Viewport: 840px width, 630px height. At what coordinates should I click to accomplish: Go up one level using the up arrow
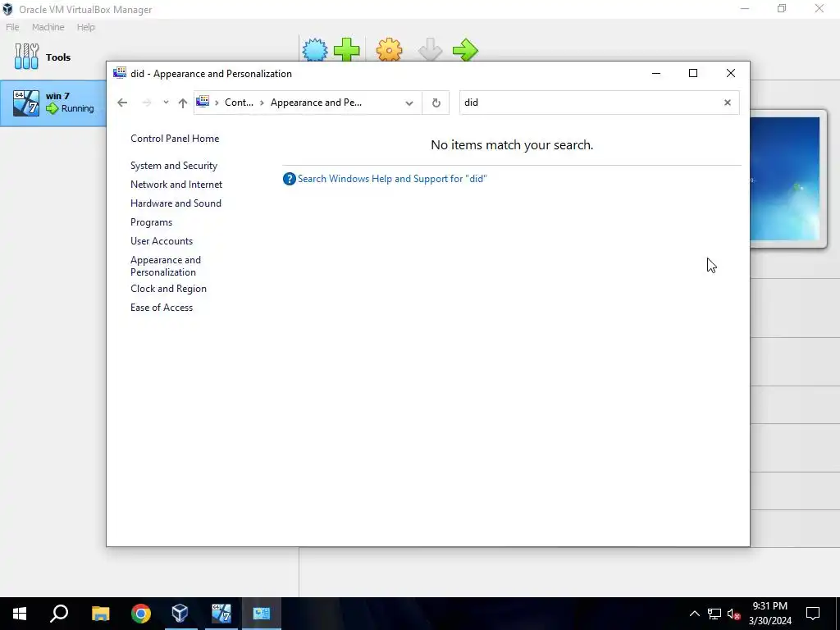[183, 103]
